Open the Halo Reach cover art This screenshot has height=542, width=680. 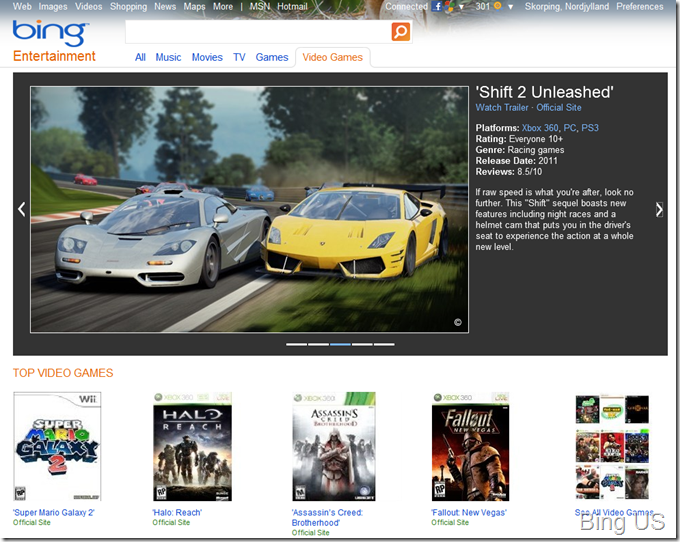(x=193, y=447)
